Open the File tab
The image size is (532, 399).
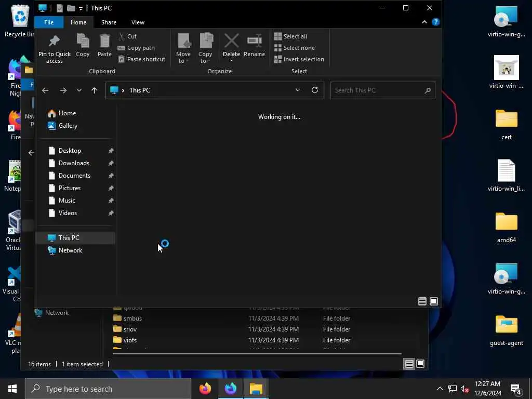coord(49,22)
